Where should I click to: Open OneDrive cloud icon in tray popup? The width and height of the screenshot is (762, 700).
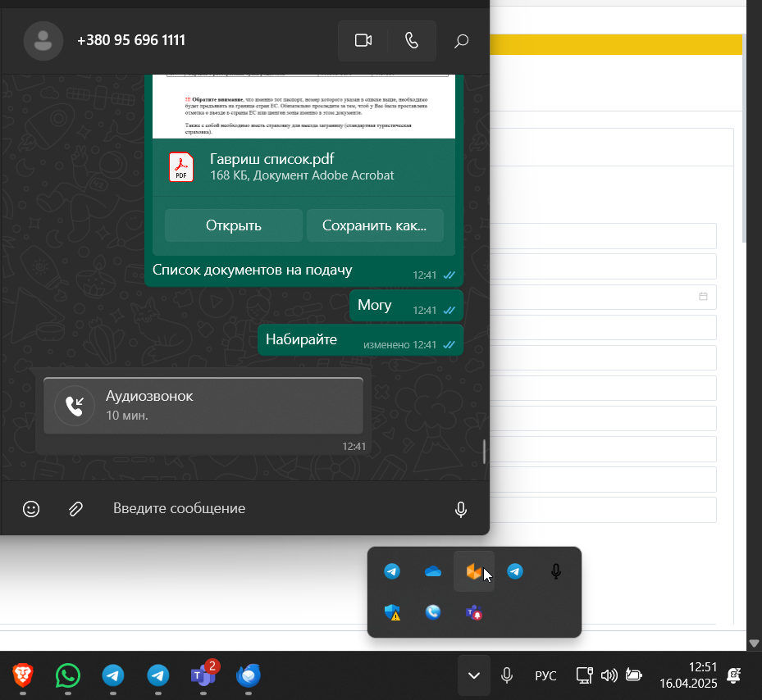(433, 572)
